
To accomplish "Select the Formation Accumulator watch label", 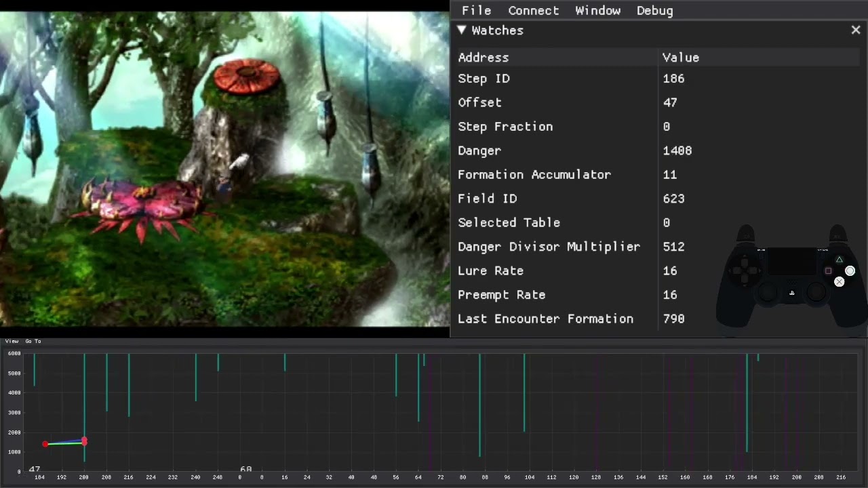I will coord(534,174).
